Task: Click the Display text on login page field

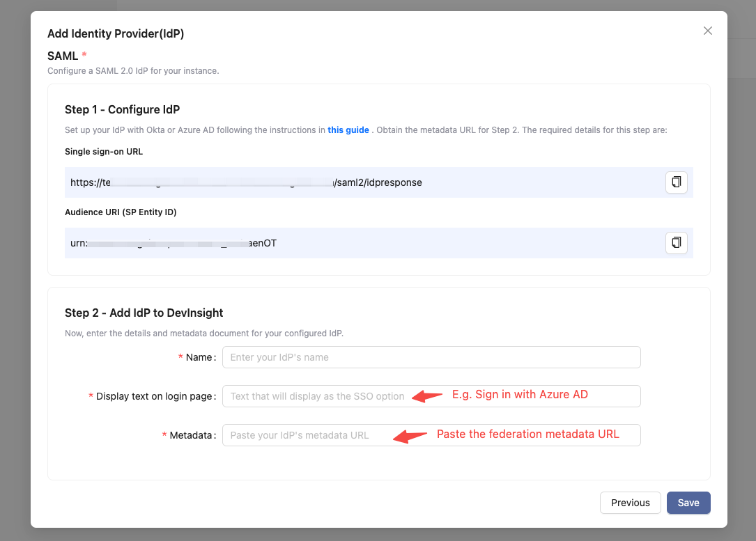Action: [317, 396]
